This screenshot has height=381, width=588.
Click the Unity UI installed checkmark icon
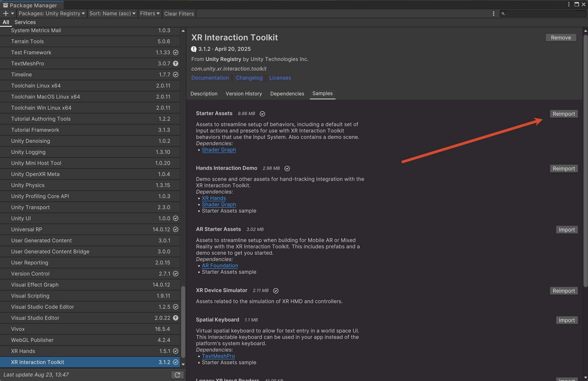(176, 218)
